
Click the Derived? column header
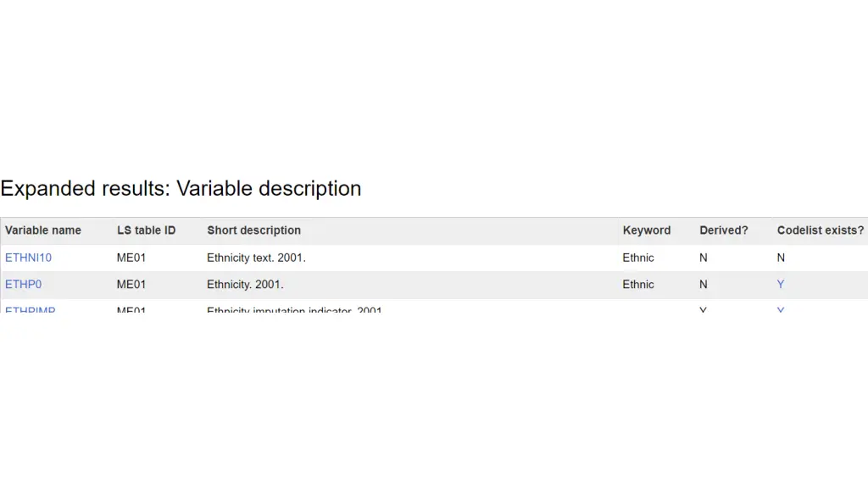tap(724, 230)
